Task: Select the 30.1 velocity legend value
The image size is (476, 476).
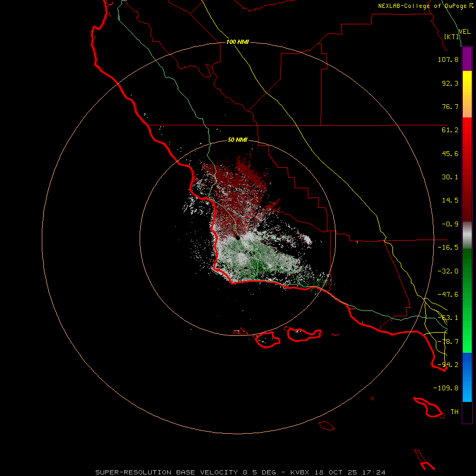Action: 450,177
